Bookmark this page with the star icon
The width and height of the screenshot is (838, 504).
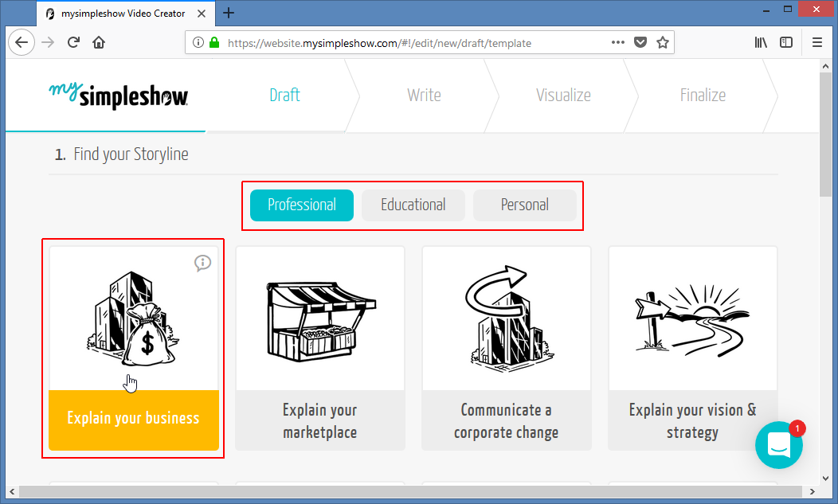click(x=662, y=43)
